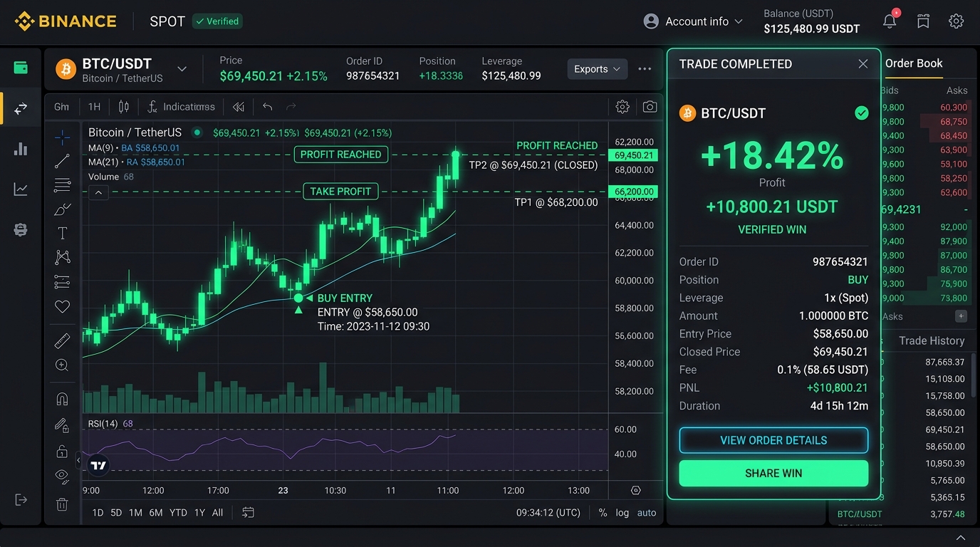Select the brush drawing tool
The width and height of the screenshot is (980, 547).
62,209
